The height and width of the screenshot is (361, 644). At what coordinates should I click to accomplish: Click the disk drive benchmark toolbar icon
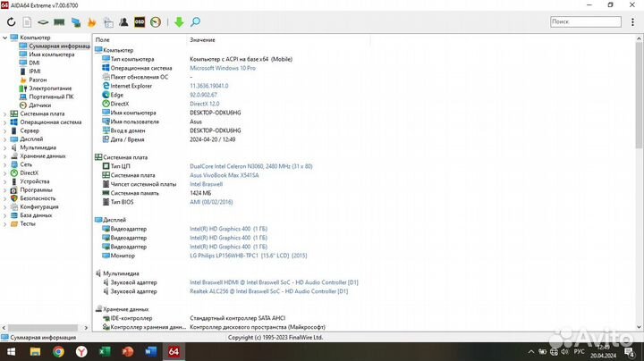(x=43, y=22)
